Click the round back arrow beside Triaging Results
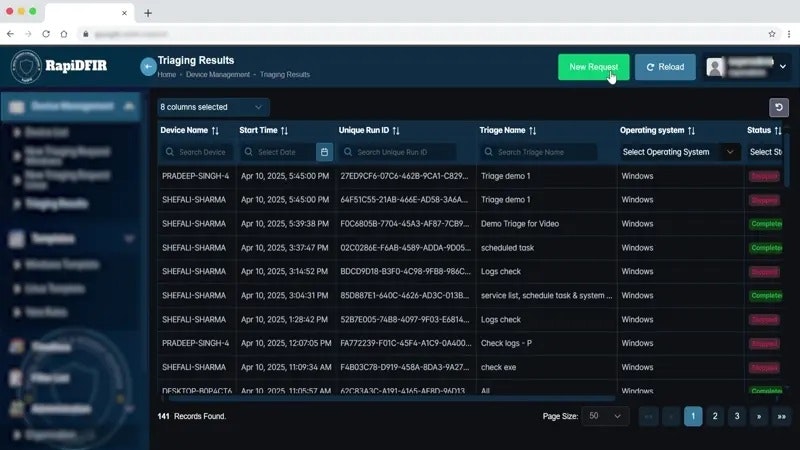Screen dimensions: 800x450 coord(148,67)
